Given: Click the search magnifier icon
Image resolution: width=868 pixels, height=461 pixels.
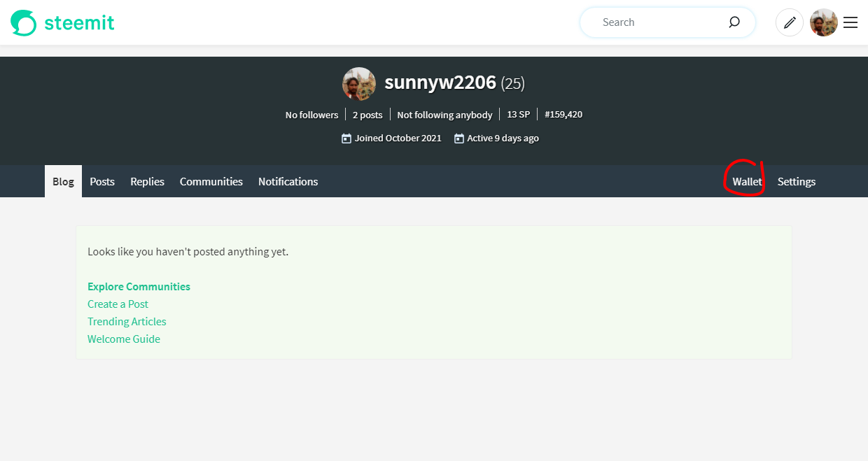Looking at the screenshot, I should point(734,22).
